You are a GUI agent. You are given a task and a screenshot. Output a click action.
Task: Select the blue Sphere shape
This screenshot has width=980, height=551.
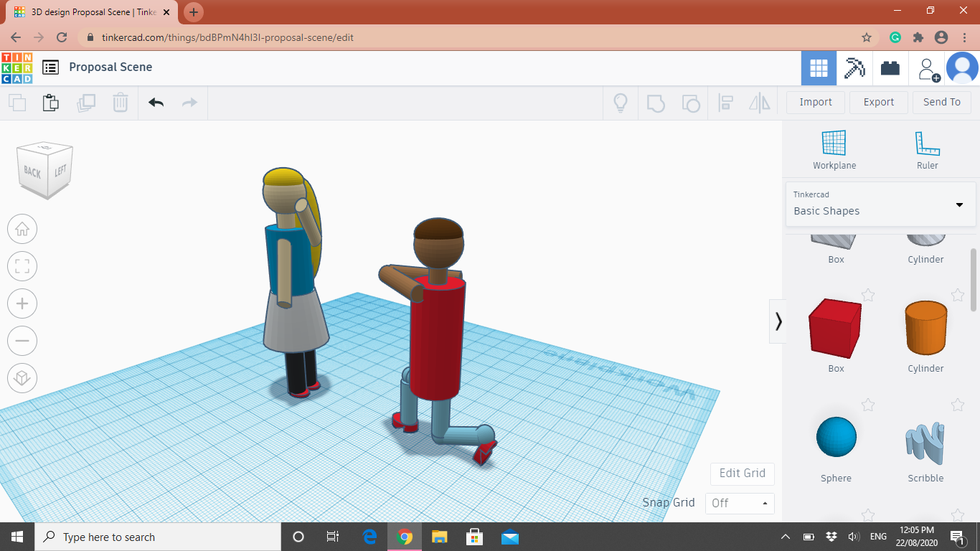click(837, 436)
